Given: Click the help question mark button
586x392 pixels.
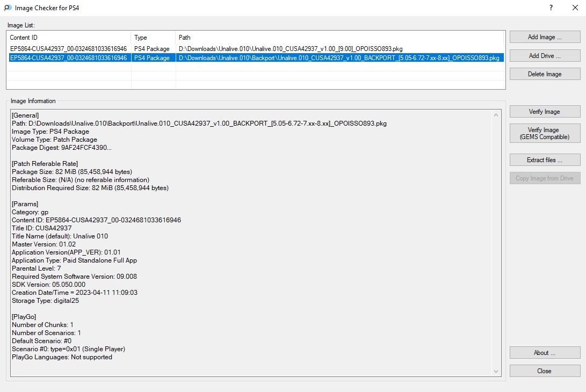Looking at the screenshot, I should 551,8.
